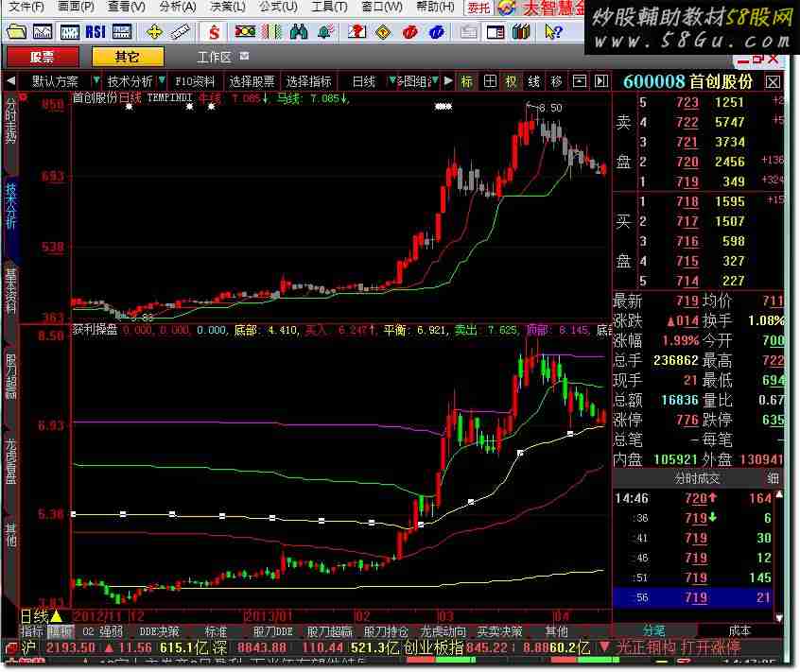Screen dimensions: 800x672
Task: Toggle the 线 line button
Action: tap(533, 81)
